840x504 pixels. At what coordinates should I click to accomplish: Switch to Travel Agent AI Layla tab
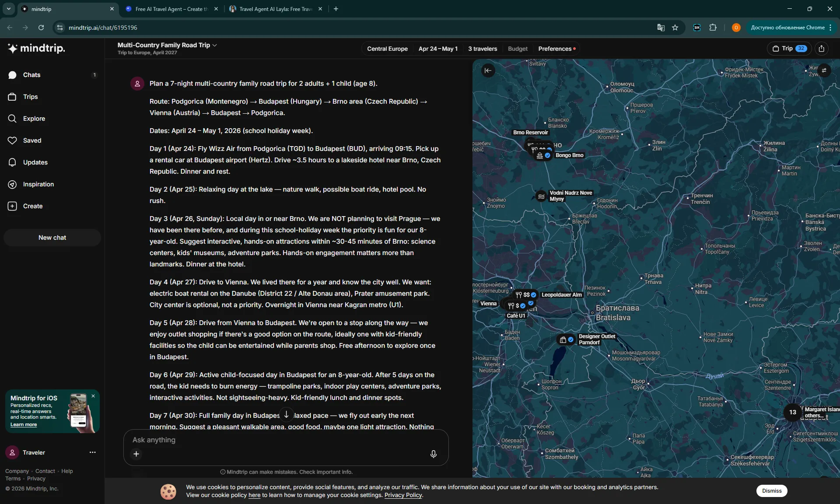[x=276, y=9]
